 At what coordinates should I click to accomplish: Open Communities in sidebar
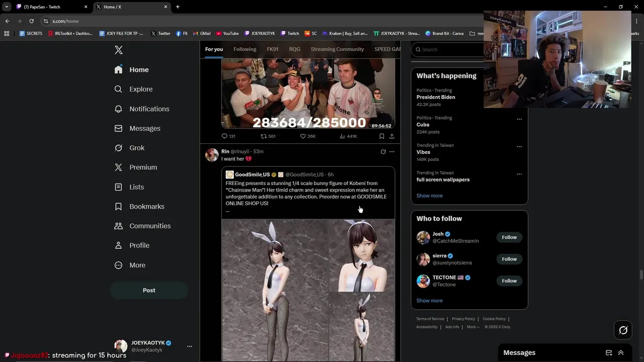coord(142,226)
